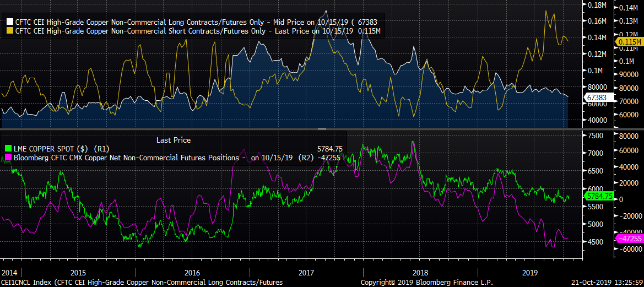
Task: Click the 2017 label on time axis
Action: click(307, 272)
